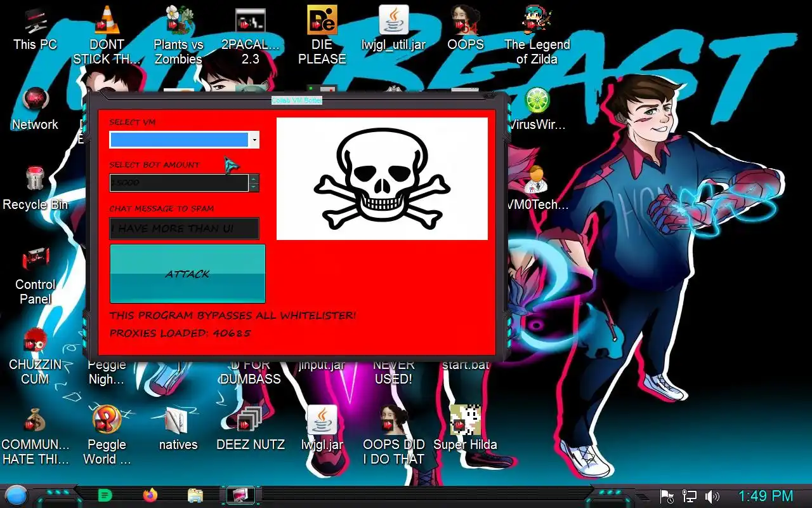
Task: Launch Firefox from the taskbar
Action: point(150,495)
